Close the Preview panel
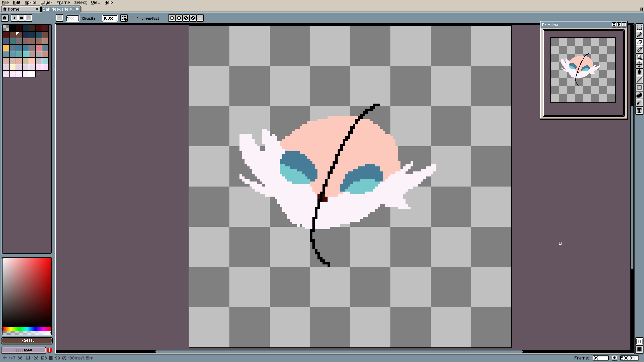The image size is (644, 362). (x=624, y=25)
